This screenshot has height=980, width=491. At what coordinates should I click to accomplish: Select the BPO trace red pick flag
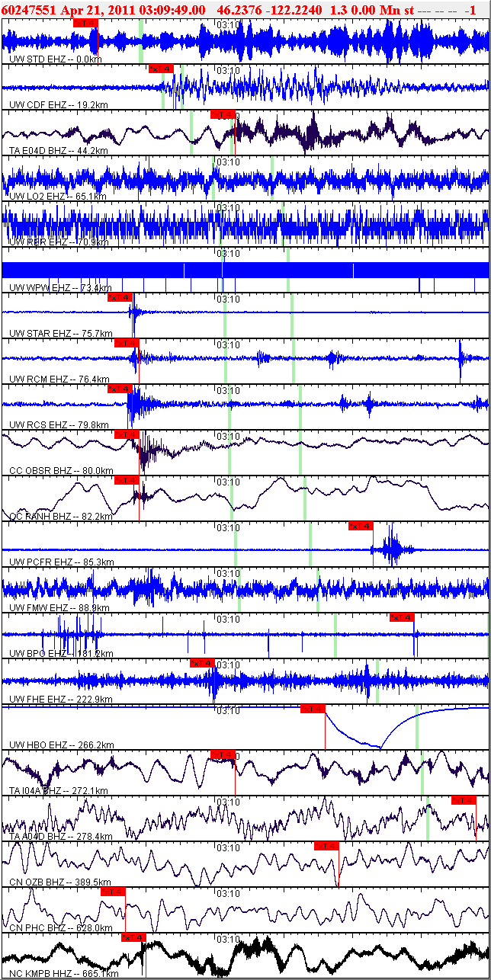point(402,617)
